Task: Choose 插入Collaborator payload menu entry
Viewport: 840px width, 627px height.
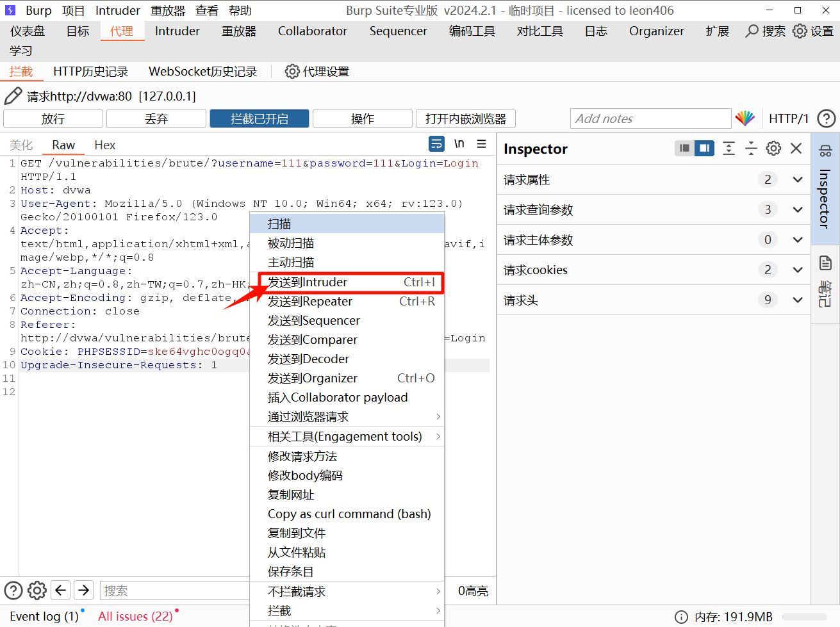Action: (x=347, y=397)
